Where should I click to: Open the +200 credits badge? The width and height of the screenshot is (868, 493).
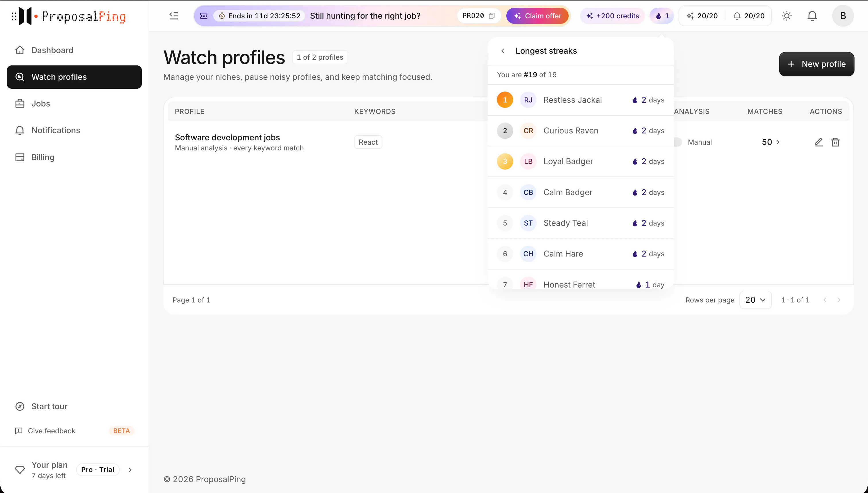(612, 16)
